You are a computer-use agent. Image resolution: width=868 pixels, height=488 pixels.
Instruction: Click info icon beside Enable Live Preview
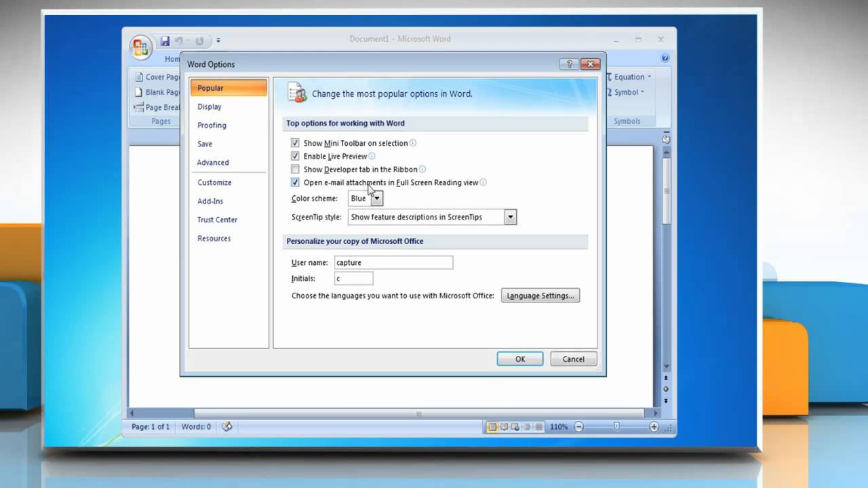(372, 156)
